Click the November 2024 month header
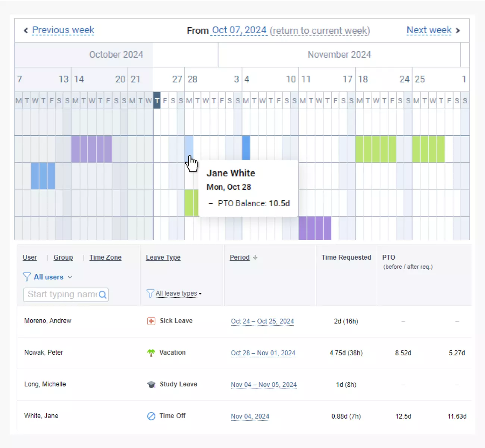This screenshot has width=485, height=448. [339, 55]
